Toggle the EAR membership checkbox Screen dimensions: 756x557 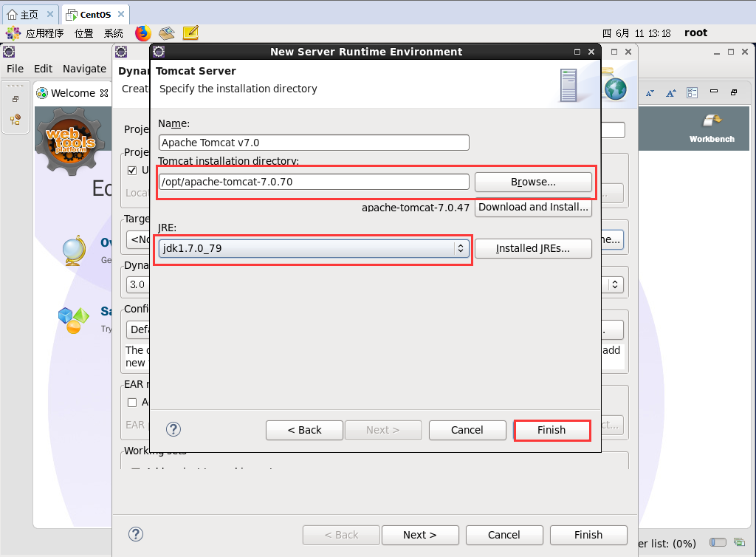132,403
